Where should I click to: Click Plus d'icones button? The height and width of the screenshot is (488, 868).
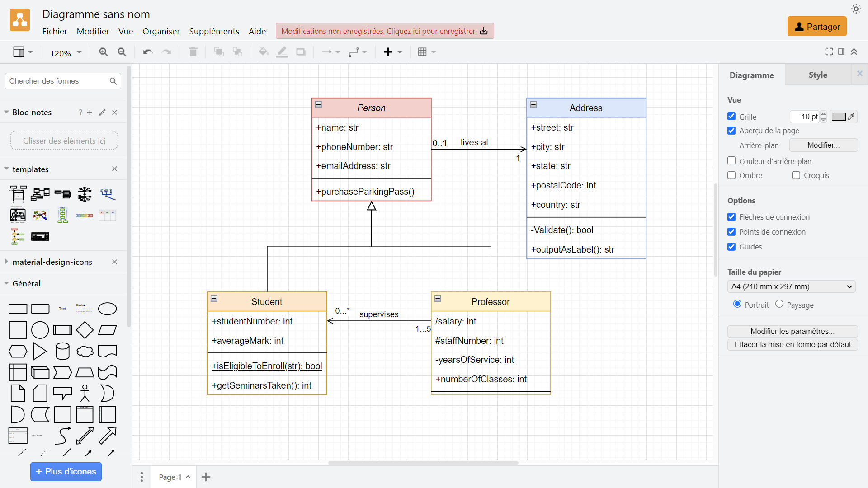tap(66, 471)
